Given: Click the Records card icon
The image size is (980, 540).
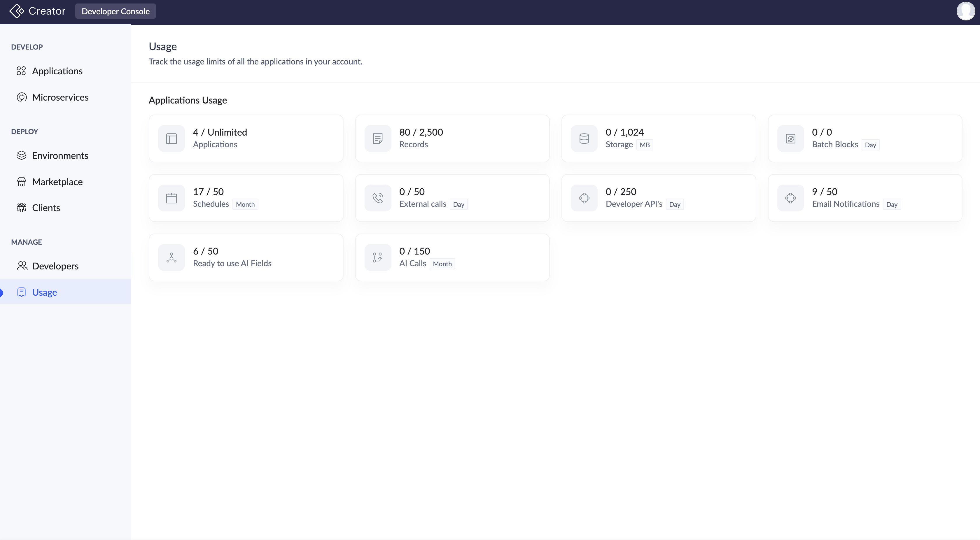Looking at the screenshot, I should 377,138.
